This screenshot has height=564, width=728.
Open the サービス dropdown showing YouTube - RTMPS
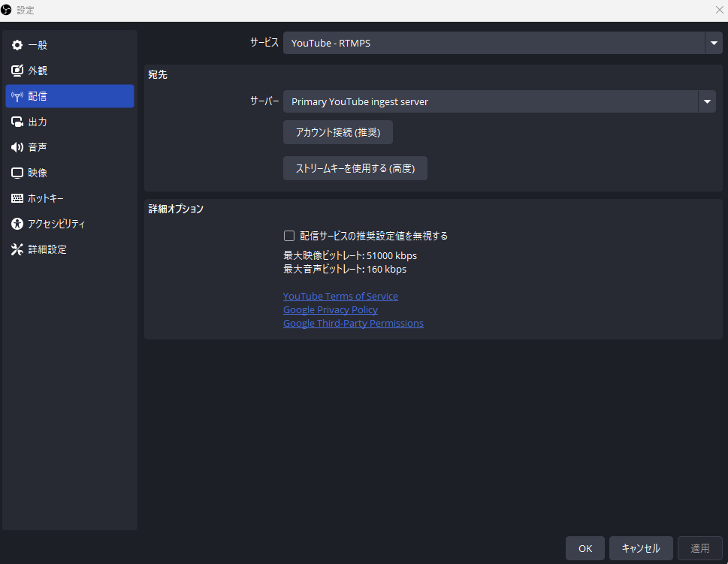[x=496, y=43]
